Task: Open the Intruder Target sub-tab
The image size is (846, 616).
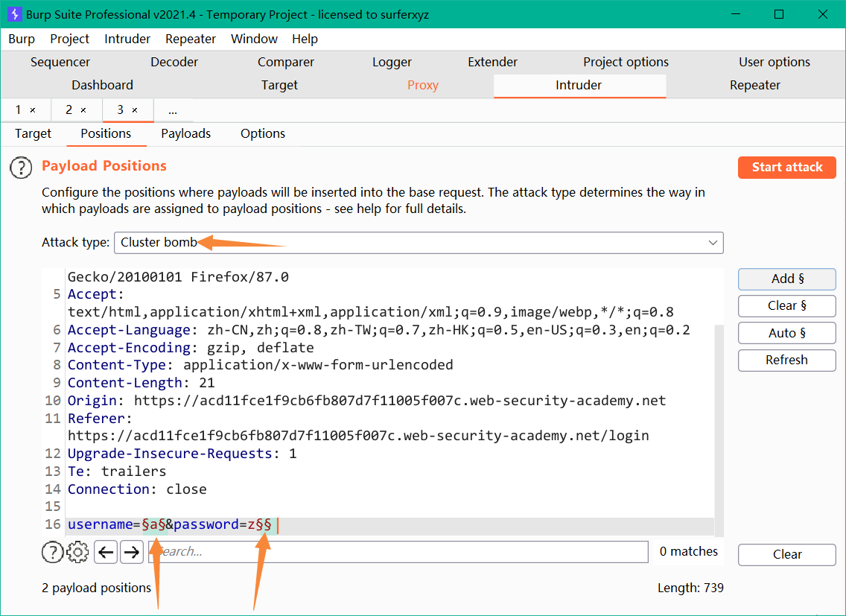Action: point(34,134)
